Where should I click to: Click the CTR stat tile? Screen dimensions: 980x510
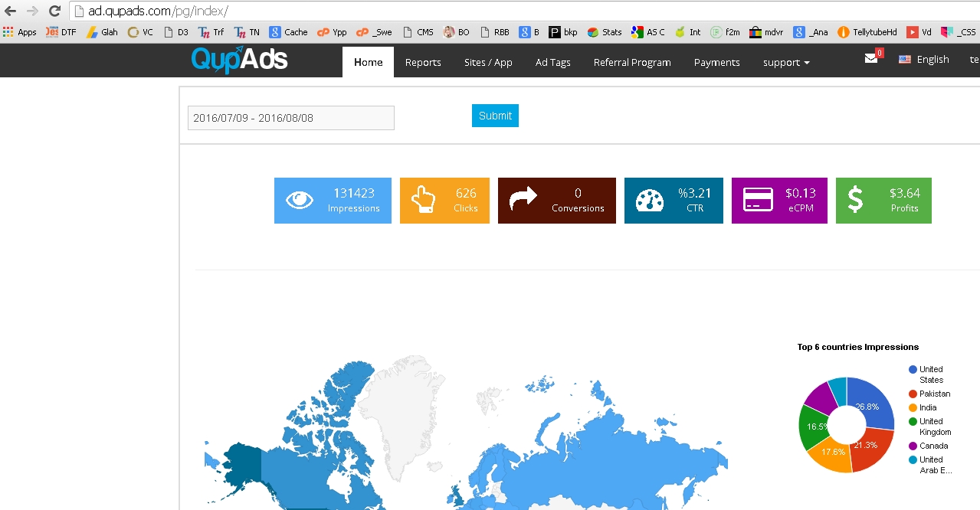click(x=674, y=201)
